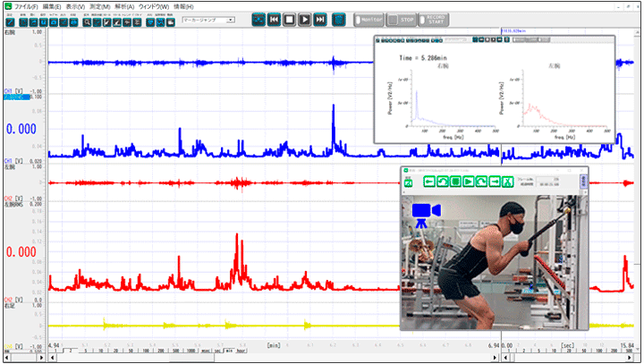The width and height of the screenshot is (644, 364).
Task: Switch time unit to msec
Action: [206, 351]
